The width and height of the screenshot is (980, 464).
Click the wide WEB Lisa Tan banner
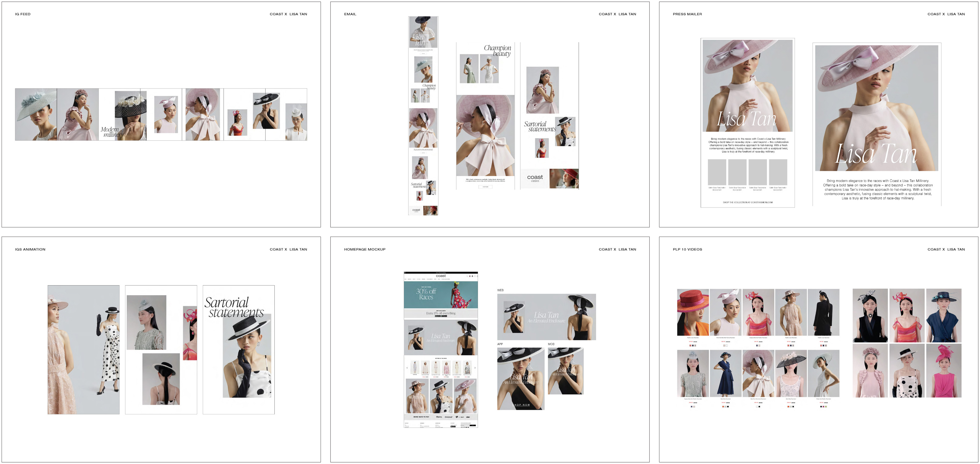(x=546, y=317)
